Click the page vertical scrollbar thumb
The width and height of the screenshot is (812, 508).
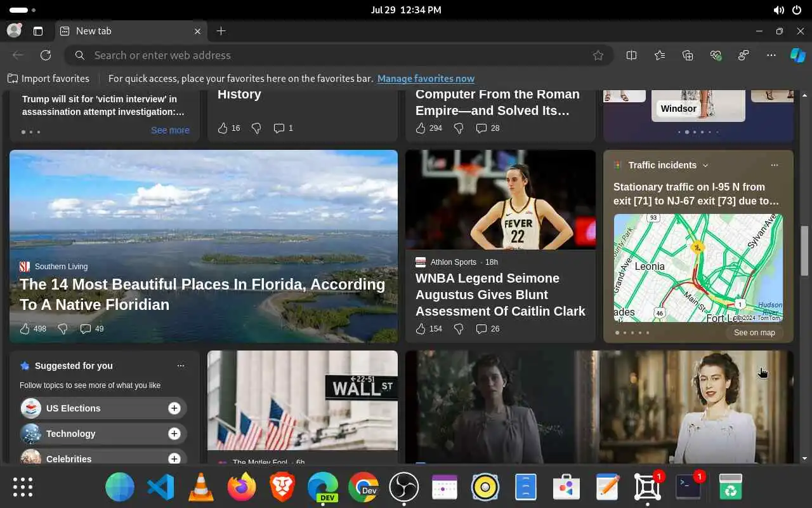click(x=804, y=250)
